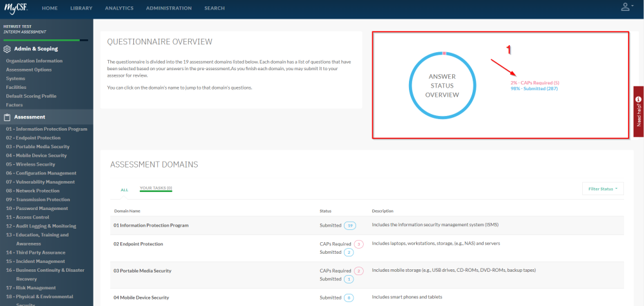Click Portable Media CAPs Required badge 2
This screenshot has height=306, width=644.
(359, 271)
